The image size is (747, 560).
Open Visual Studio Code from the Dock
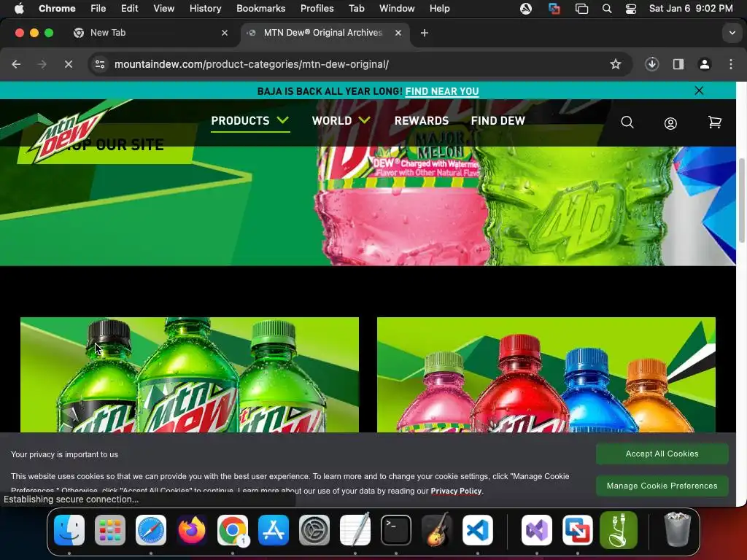478,530
